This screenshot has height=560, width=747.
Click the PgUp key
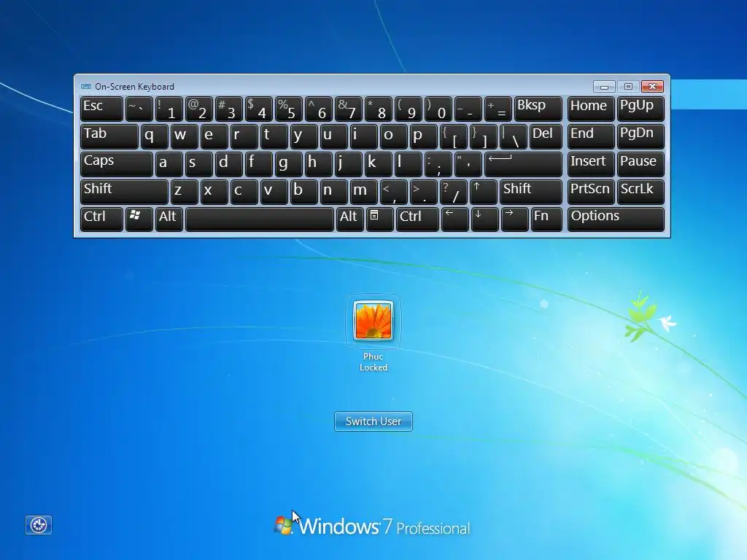coord(640,109)
